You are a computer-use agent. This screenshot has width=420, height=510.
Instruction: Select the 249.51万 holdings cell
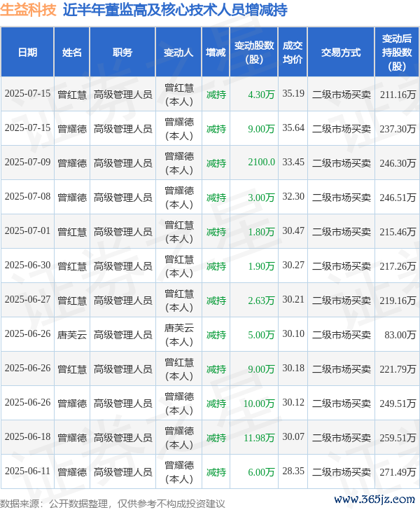(398, 404)
